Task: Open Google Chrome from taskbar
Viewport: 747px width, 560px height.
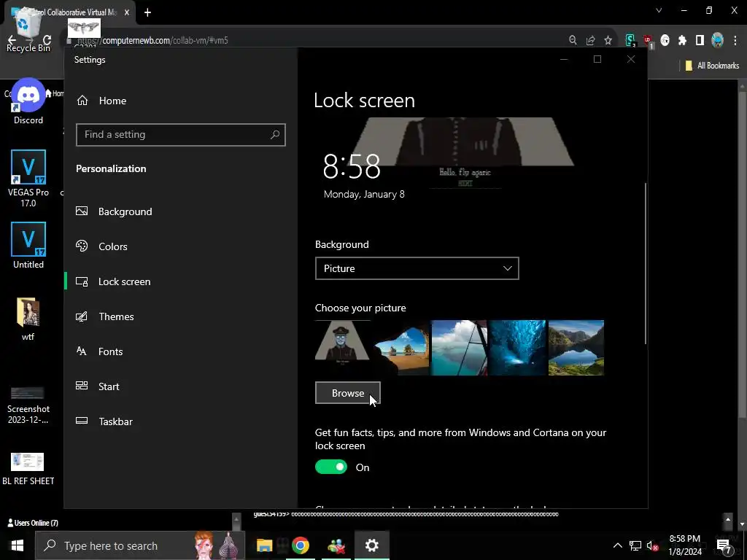Action: click(301, 545)
